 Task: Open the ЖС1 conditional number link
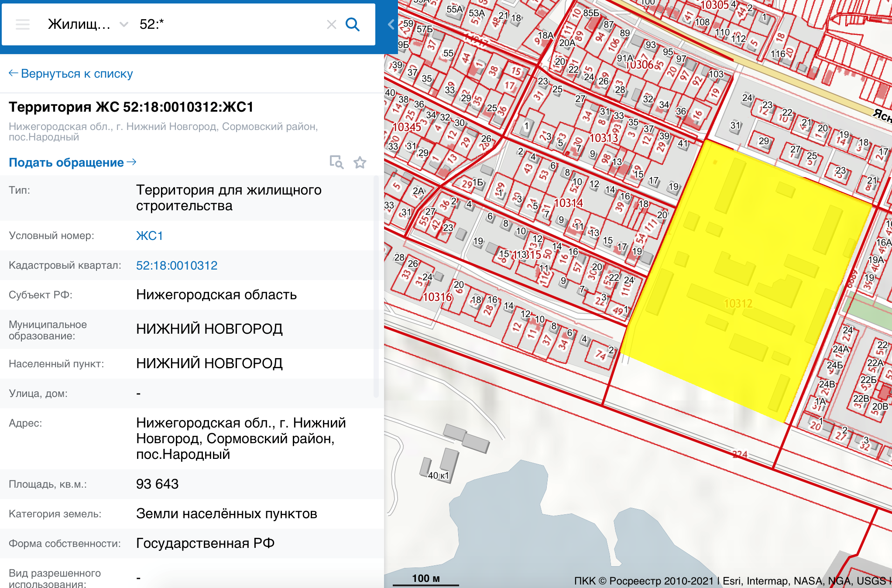click(x=149, y=236)
